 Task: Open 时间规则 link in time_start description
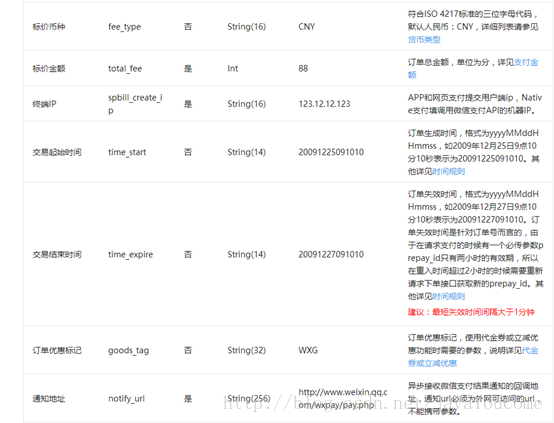tap(448, 171)
